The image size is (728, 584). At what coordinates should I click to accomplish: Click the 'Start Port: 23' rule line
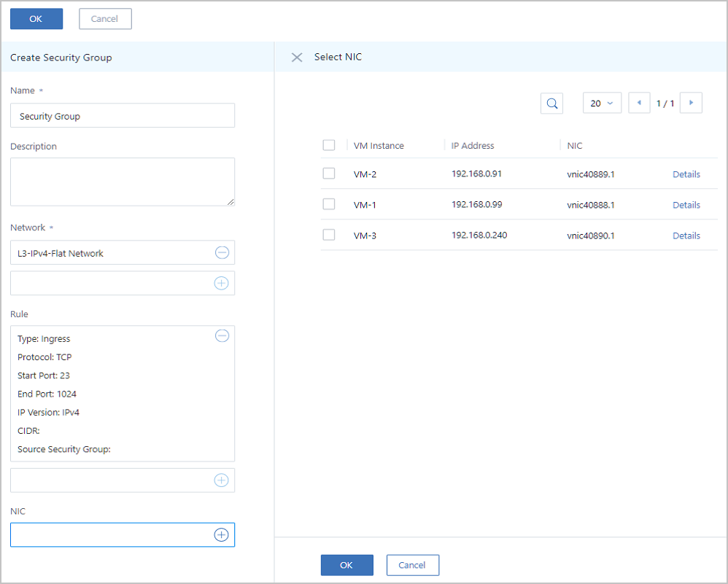pyautogui.click(x=44, y=375)
